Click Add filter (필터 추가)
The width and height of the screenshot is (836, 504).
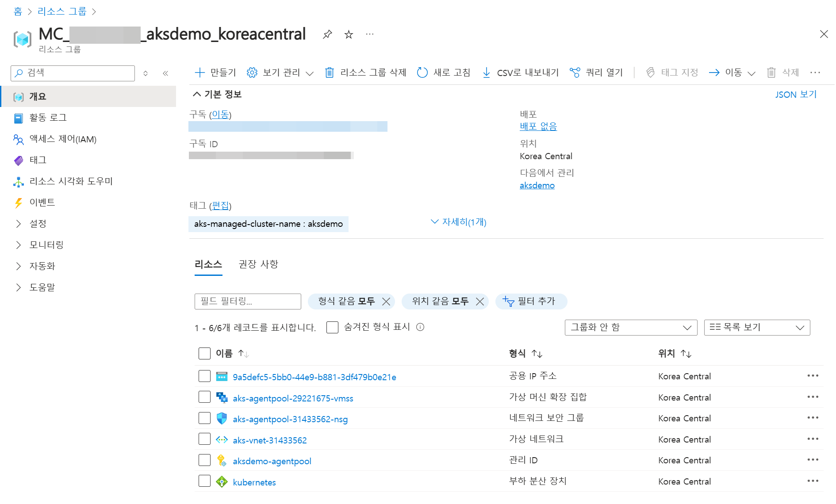click(x=531, y=302)
